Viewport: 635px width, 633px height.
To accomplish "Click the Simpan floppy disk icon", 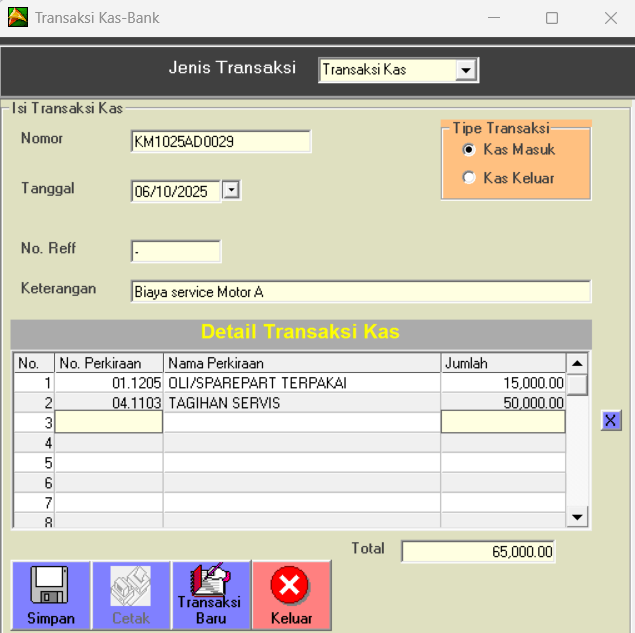I will pyautogui.click(x=51, y=585).
